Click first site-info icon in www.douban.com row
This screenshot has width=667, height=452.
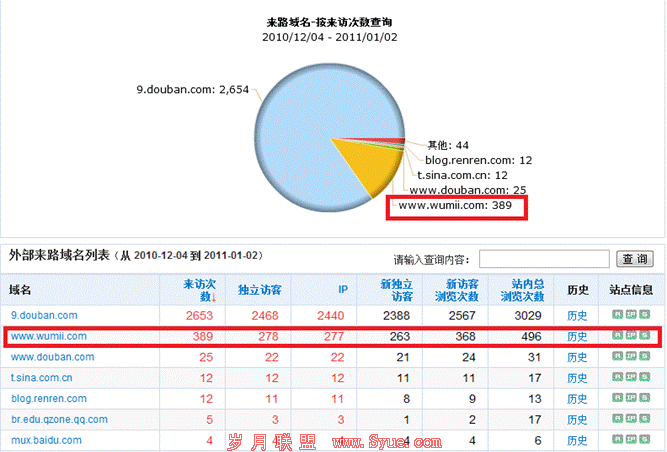point(618,356)
